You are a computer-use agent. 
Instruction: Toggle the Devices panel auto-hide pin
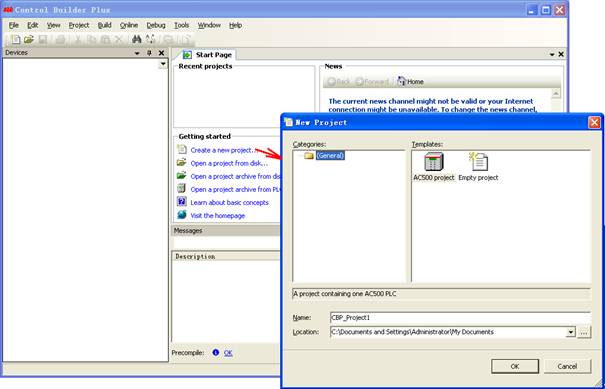pos(150,53)
